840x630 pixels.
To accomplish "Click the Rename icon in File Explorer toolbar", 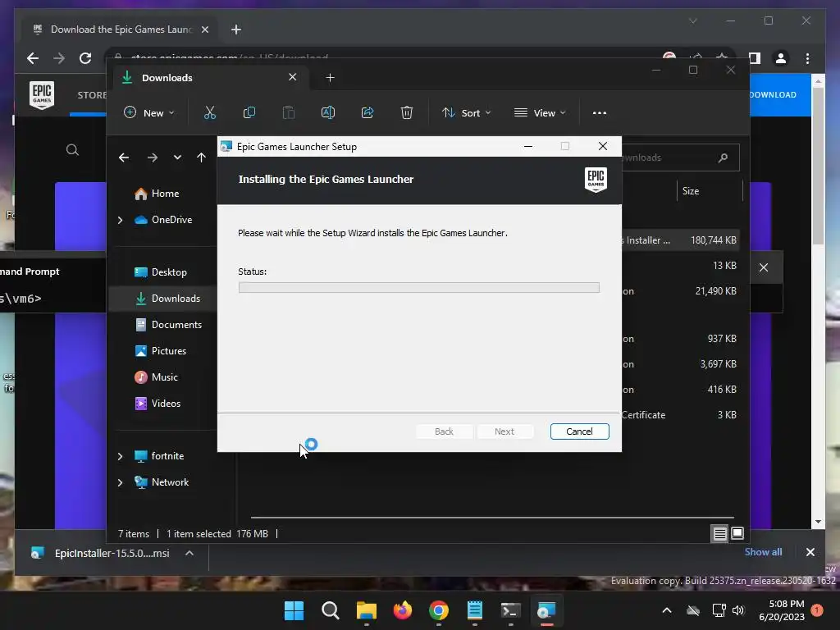I will coord(328,112).
